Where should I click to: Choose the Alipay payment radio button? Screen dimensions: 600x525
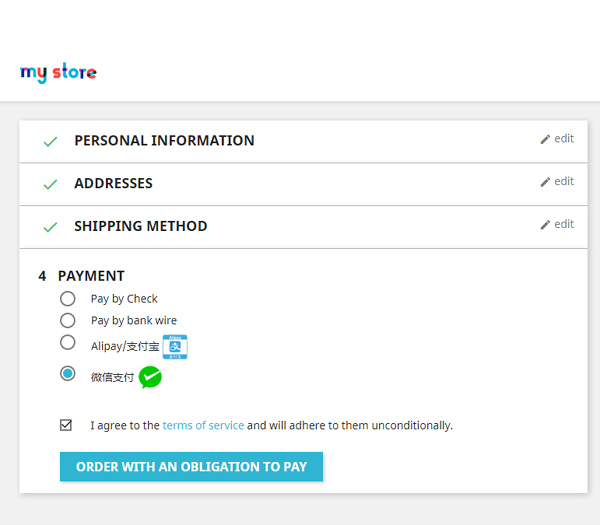click(x=68, y=342)
